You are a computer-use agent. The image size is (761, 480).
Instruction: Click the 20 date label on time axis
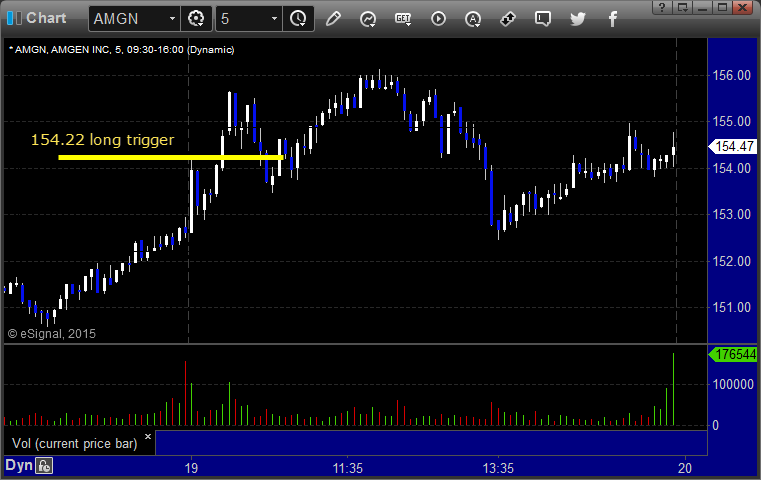pyautogui.click(x=685, y=468)
